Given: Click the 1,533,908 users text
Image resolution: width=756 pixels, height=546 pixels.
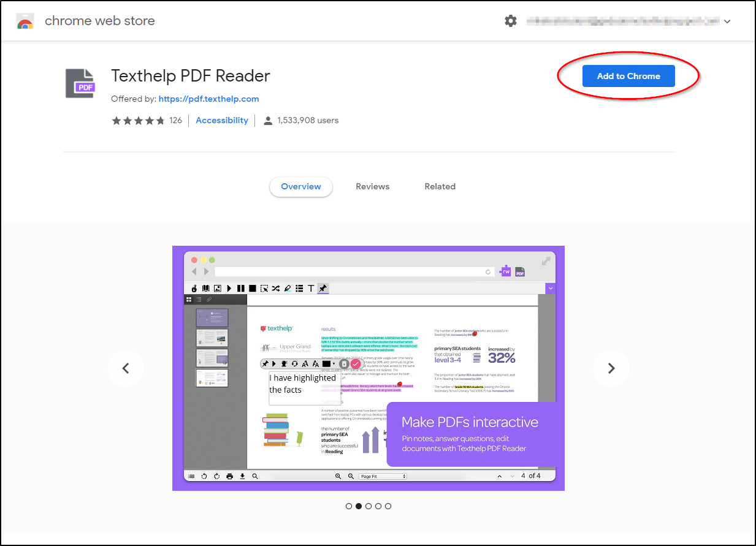Looking at the screenshot, I should [x=308, y=120].
